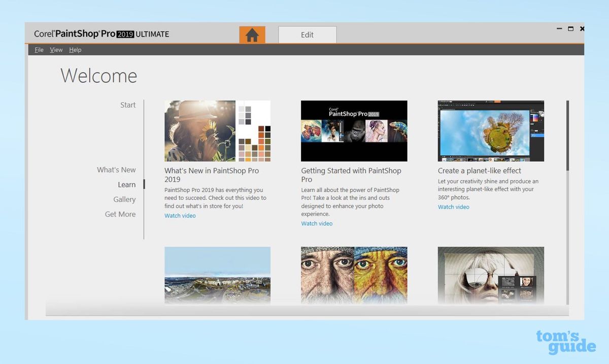Watch video for What's New in PaintShop Pro 2019
The height and width of the screenshot is (364, 609).
click(x=180, y=215)
